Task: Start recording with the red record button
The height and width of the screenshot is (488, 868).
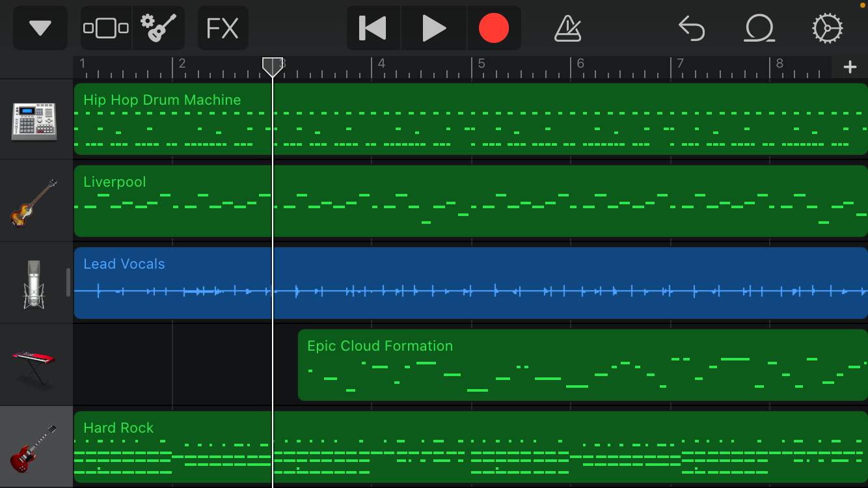Action: 495,27
